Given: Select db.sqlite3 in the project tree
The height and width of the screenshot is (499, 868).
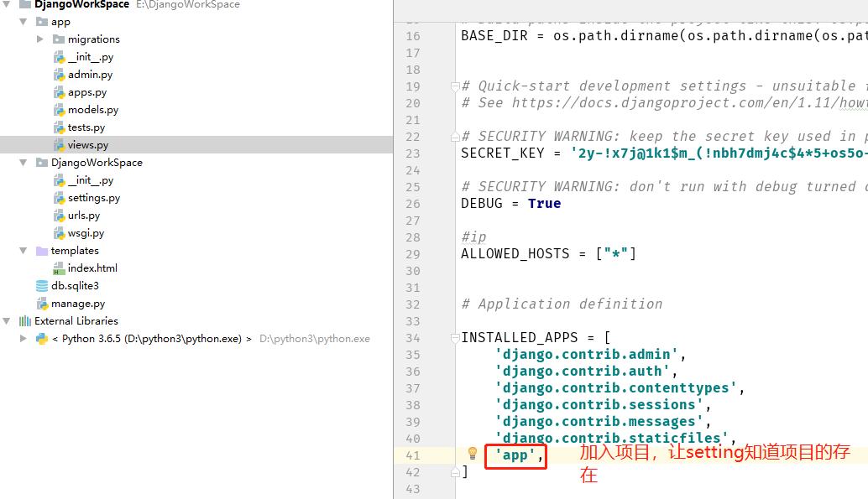Looking at the screenshot, I should pos(75,286).
